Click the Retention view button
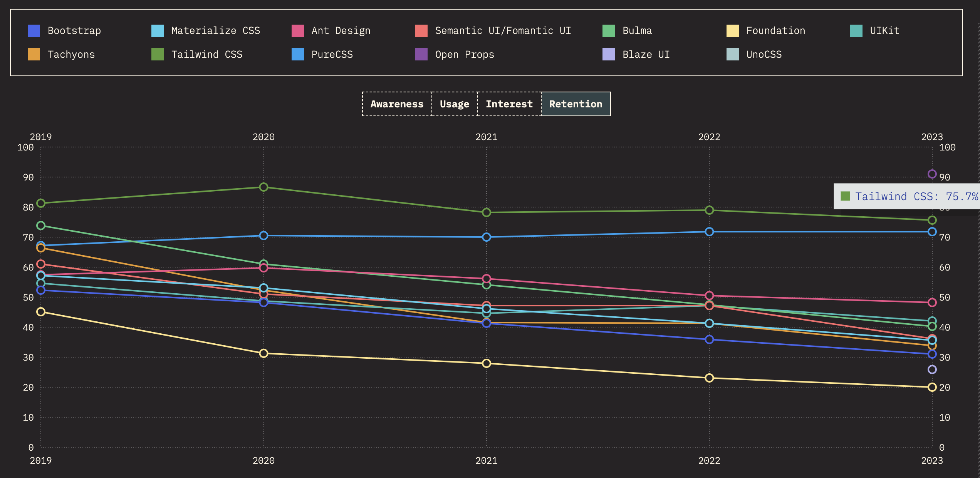This screenshot has width=980, height=478. click(x=576, y=104)
